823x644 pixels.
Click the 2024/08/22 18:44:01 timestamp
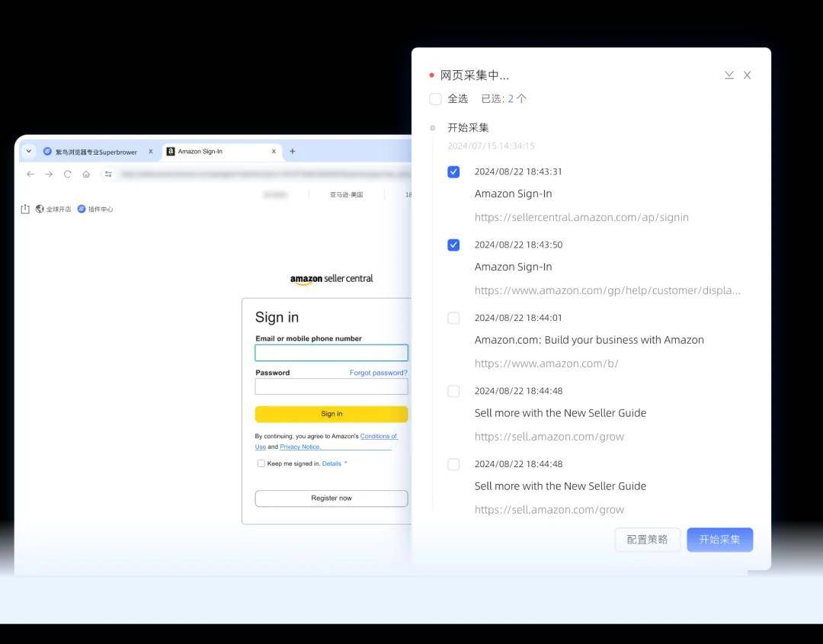tap(518, 318)
